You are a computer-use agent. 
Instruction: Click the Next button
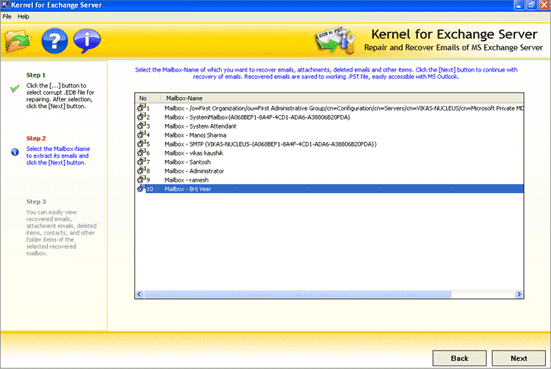519,358
